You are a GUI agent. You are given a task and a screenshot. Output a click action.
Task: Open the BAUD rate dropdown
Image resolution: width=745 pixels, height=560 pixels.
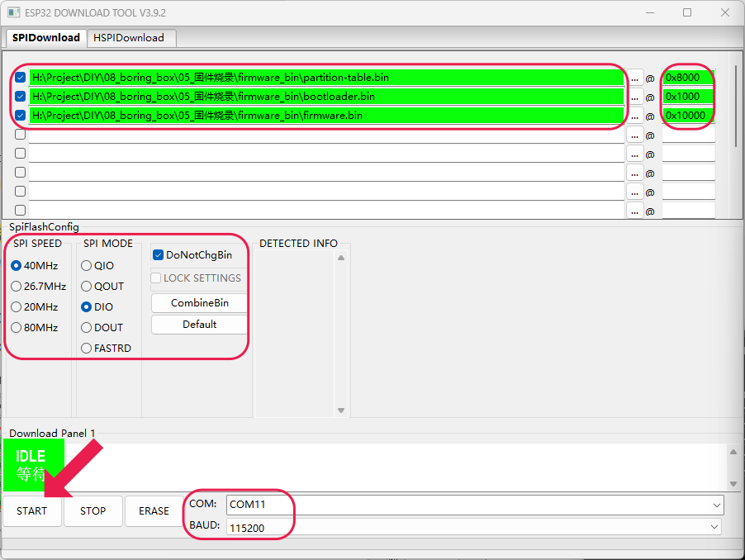click(x=714, y=527)
